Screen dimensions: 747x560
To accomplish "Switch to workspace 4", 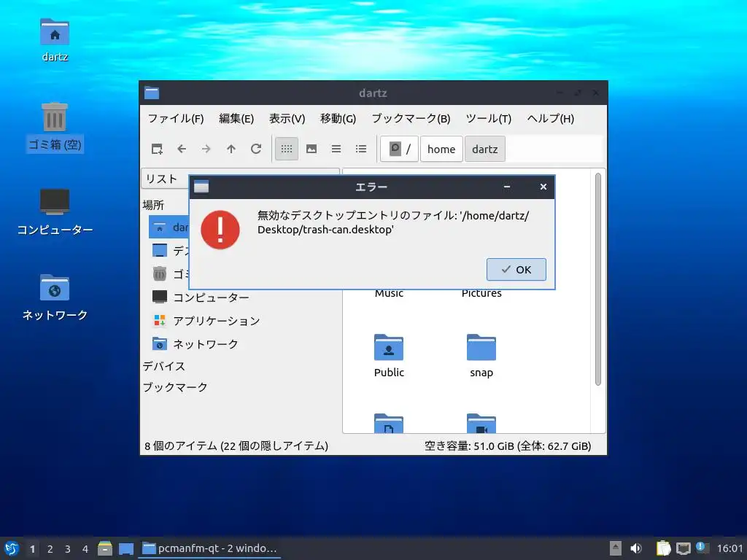I will tap(85, 549).
